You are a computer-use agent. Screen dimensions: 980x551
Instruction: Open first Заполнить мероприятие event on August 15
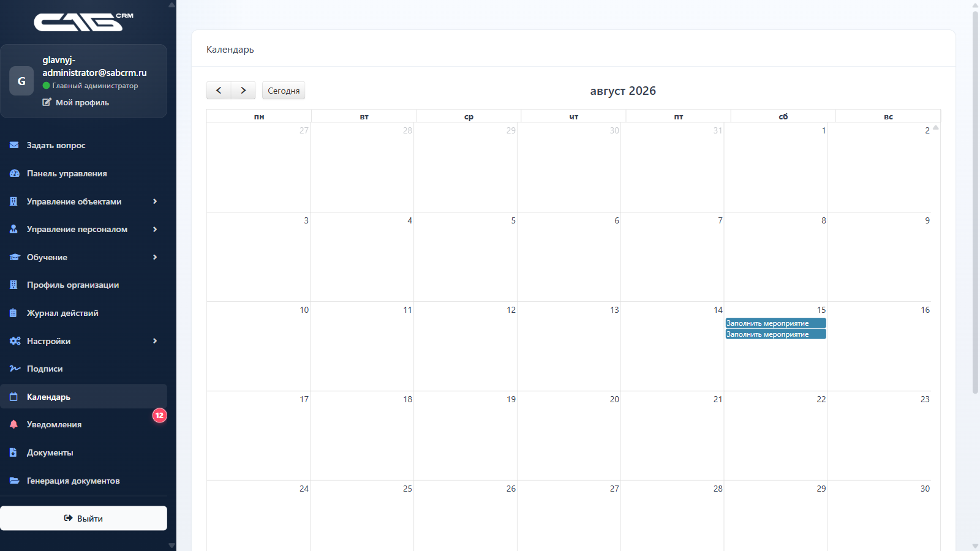point(775,323)
